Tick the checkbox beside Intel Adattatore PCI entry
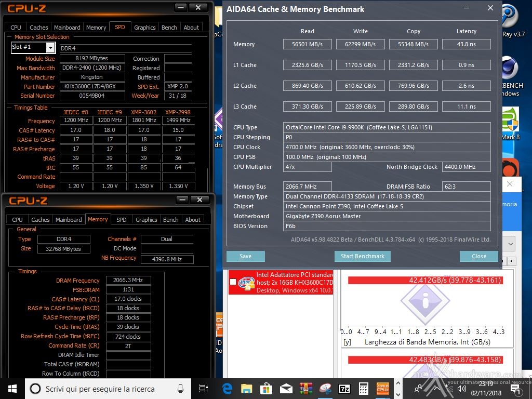The image size is (532, 399). point(233,282)
